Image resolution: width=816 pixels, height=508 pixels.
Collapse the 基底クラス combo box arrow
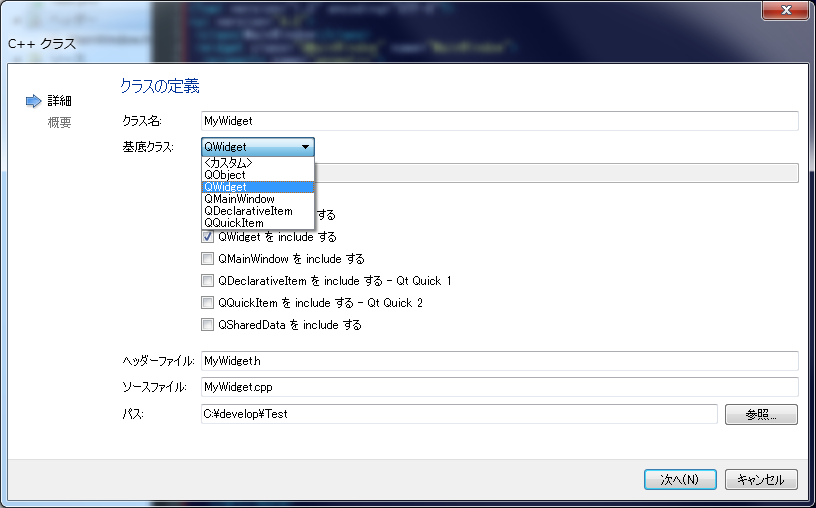tap(305, 147)
